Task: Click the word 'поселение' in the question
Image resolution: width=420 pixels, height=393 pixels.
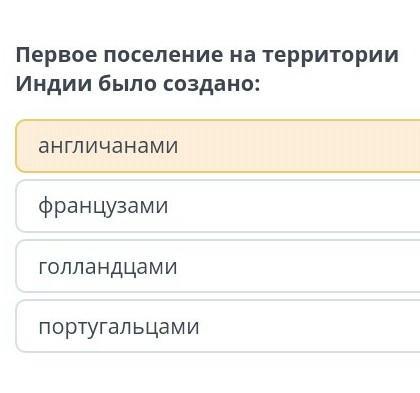Action: click(163, 55)
